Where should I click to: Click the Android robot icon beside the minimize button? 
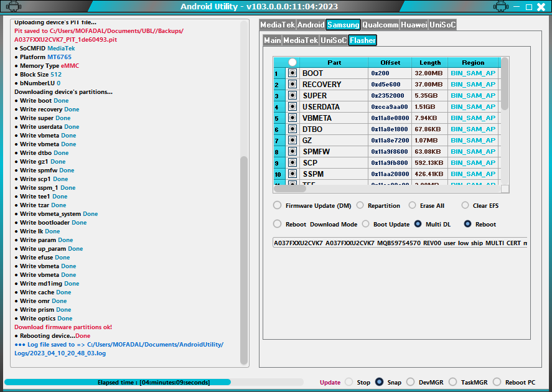tap(500, 6)
